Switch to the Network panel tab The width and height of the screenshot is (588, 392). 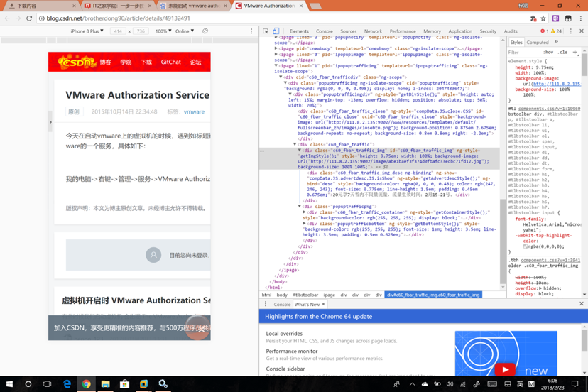pyautogui.click(x=372, y=31)
